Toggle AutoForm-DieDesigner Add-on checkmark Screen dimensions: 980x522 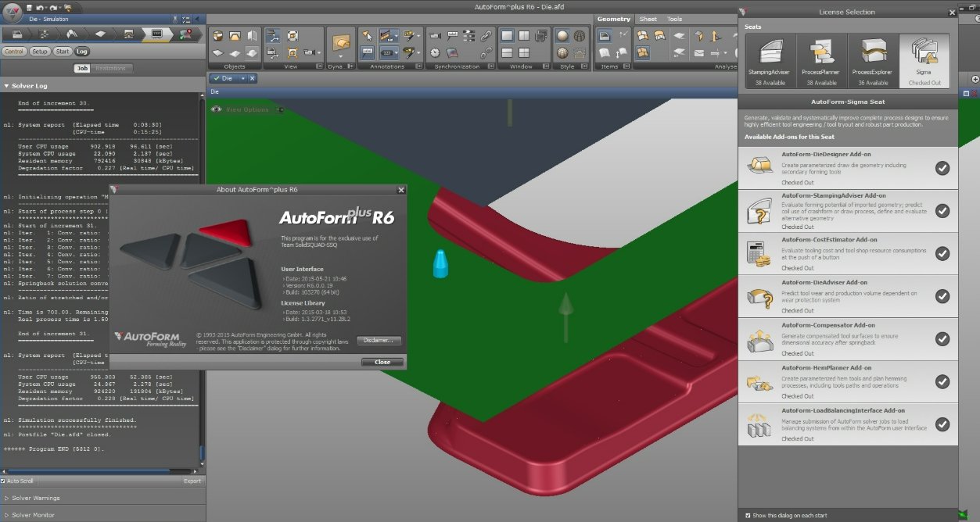(x=942, y=168)
